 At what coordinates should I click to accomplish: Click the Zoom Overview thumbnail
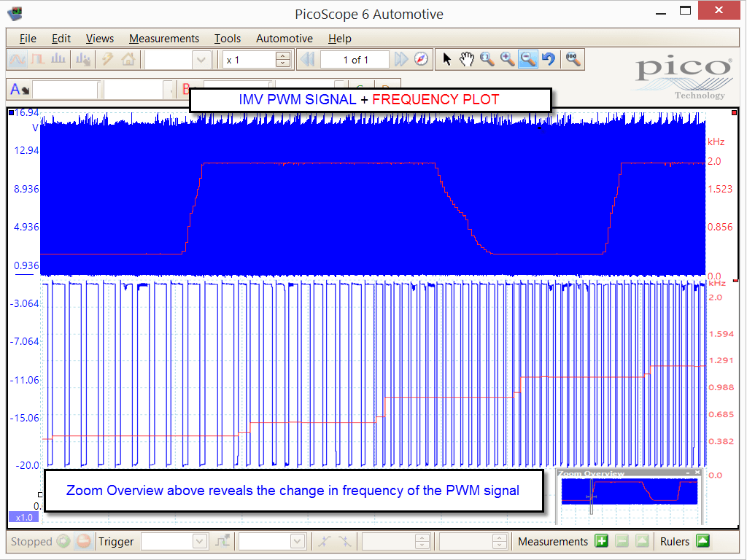point(629,492)
